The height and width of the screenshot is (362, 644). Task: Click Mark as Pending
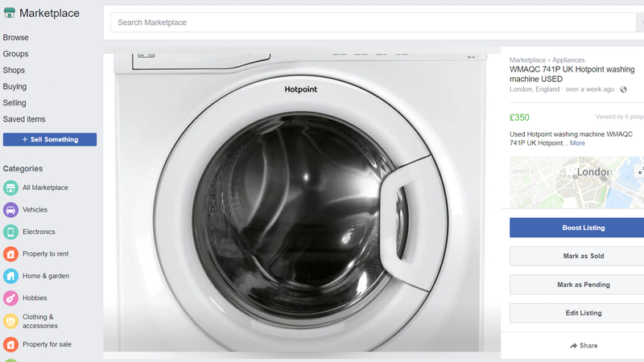pyautogui.click(x=576, y=285)
